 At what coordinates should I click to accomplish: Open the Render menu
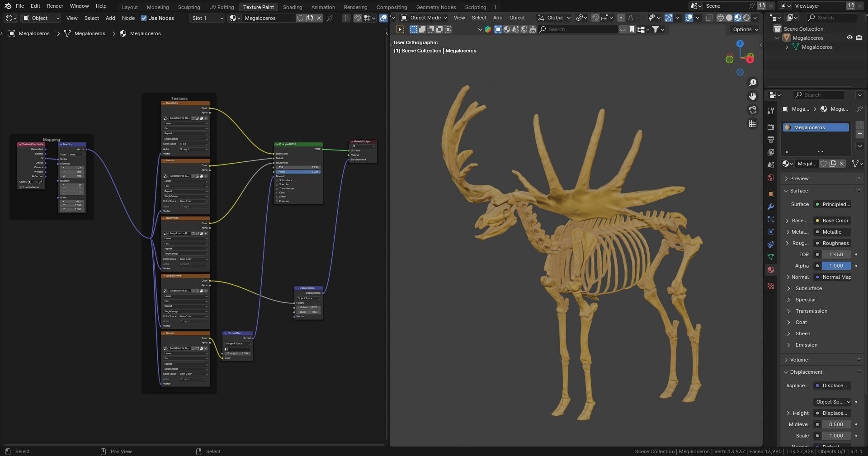coord(55,6)
